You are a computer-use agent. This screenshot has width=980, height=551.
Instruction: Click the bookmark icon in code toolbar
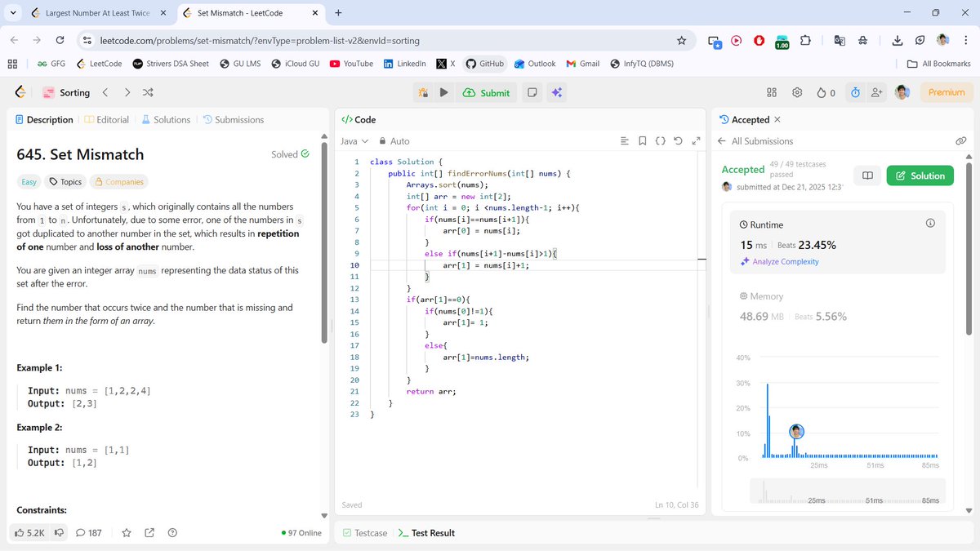click(642, 141)
